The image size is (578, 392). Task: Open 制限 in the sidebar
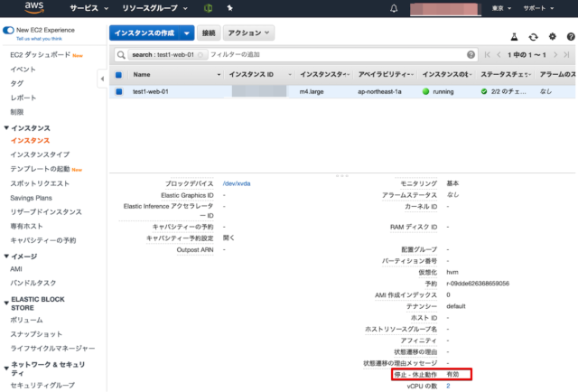click(x=17, y=112)
